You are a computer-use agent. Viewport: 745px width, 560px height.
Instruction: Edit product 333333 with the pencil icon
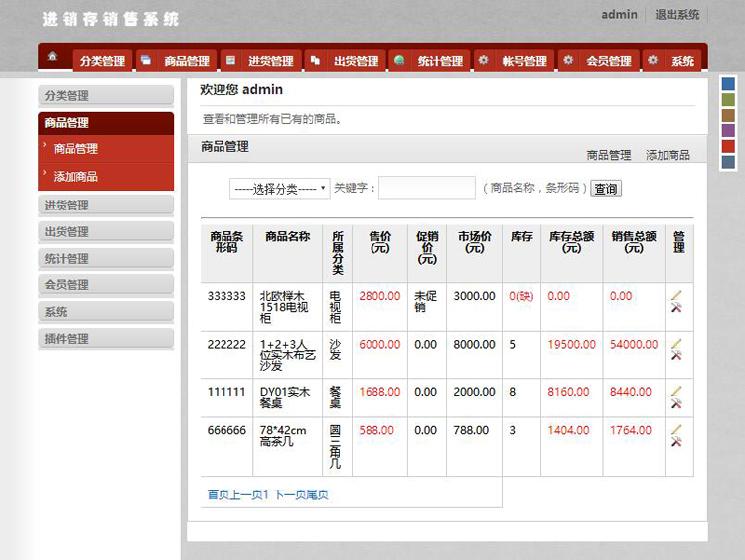pos(676,295)
